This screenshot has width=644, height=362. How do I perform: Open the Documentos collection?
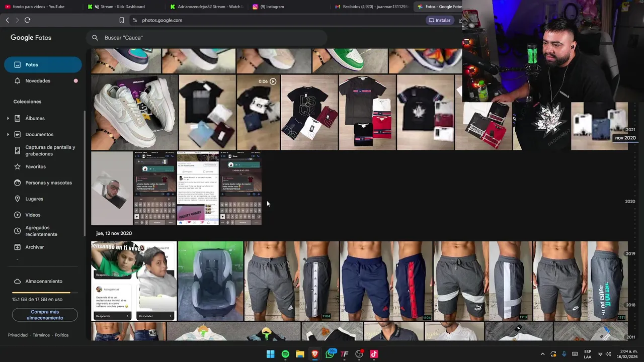click(x=39, y=135)
